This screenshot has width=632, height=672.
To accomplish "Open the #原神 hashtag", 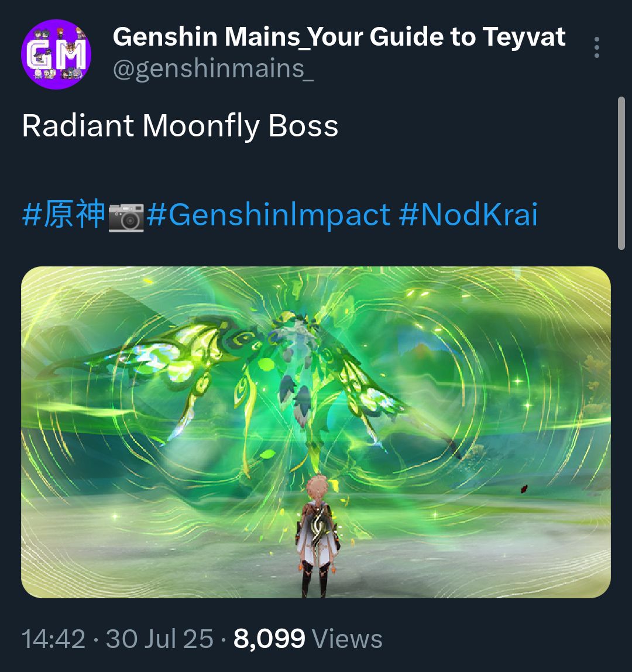I will 64,214.
